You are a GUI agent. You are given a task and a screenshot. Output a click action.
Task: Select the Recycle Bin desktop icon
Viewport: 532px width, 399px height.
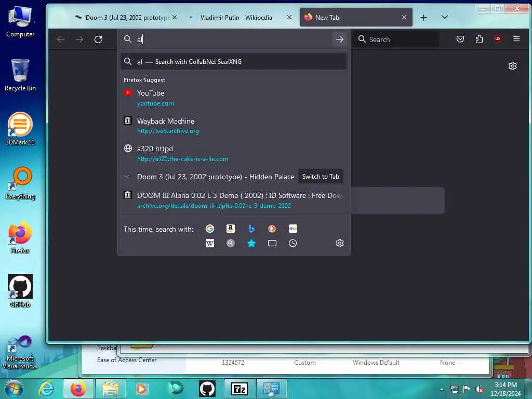[x=20, y=75]
